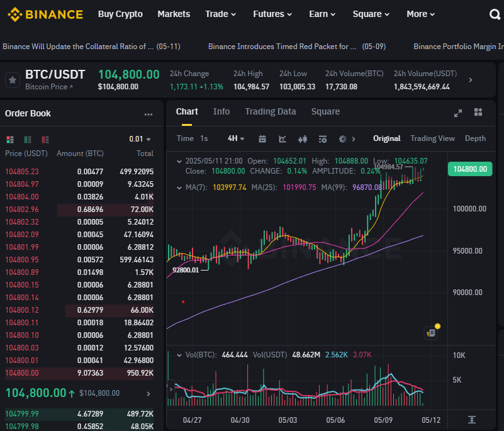Open the 0.01 price precision dropdown

140,139
